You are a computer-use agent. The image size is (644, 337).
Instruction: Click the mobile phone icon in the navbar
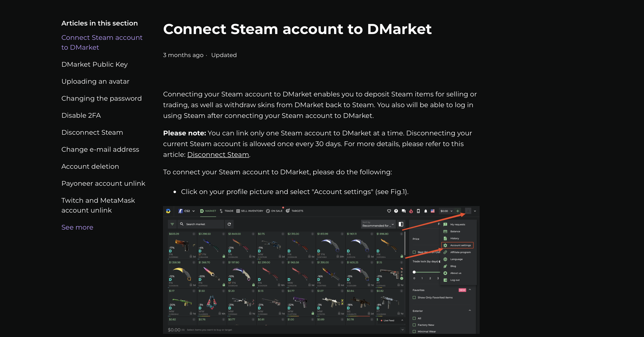pyautogui.click(x=418, y=211)
